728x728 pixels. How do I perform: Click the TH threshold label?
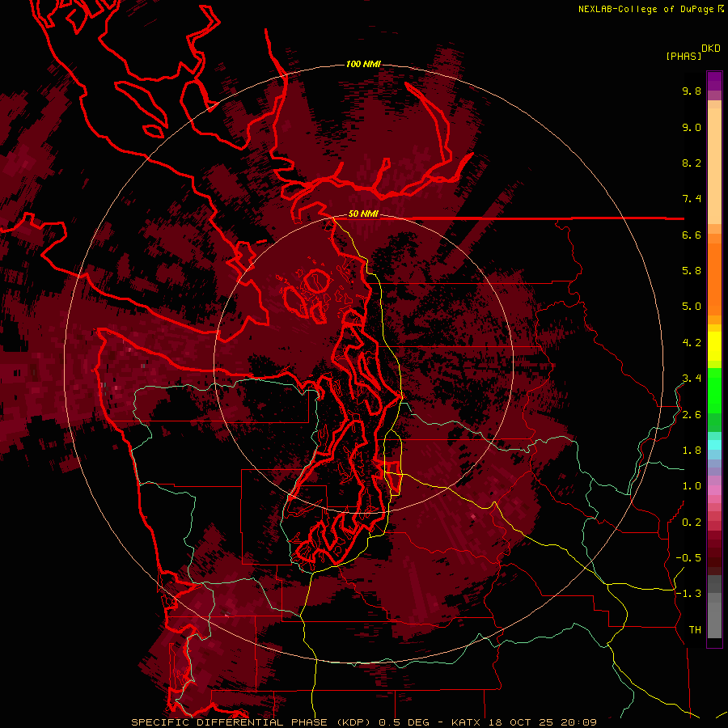point(695,630)
